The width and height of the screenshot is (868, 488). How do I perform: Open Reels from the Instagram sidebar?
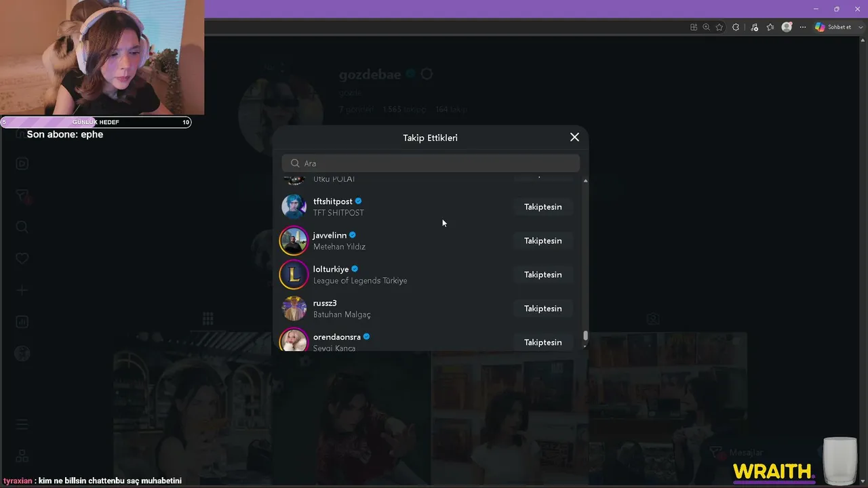[x=22, y=163]
